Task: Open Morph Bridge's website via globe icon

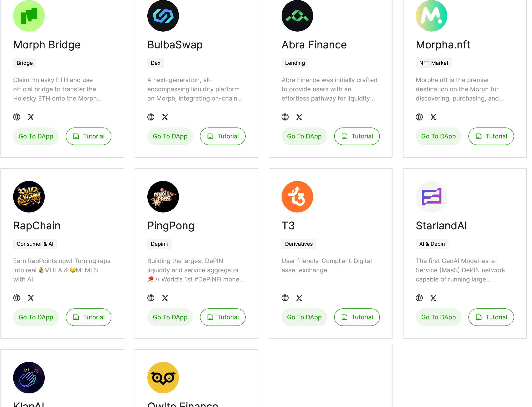Action: point(16,117)
